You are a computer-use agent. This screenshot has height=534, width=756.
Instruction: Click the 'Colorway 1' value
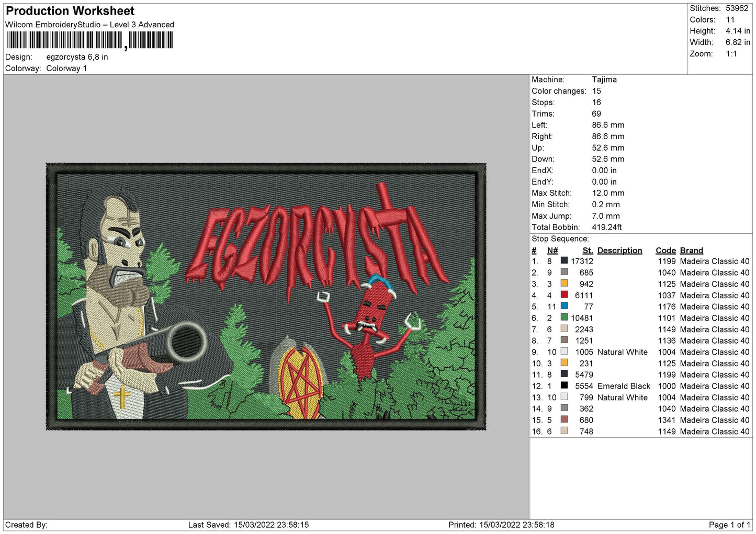tap(66, 69)
